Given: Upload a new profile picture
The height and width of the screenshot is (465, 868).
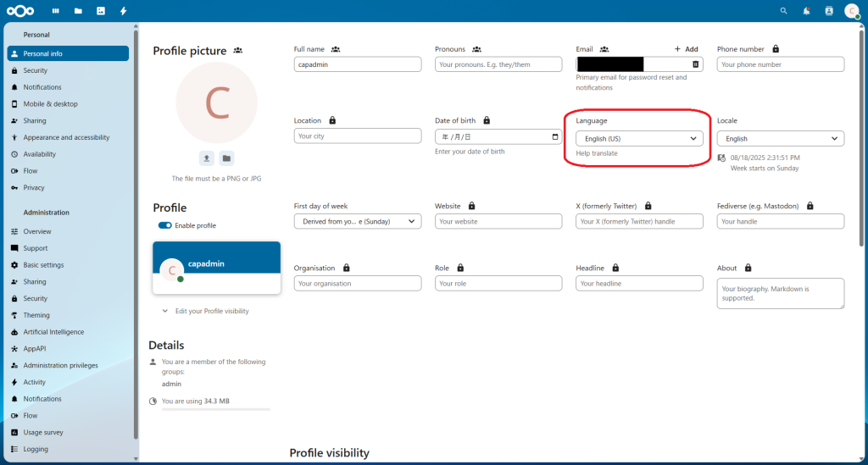Looking at the screenshot, I should (x=207, y=158).
